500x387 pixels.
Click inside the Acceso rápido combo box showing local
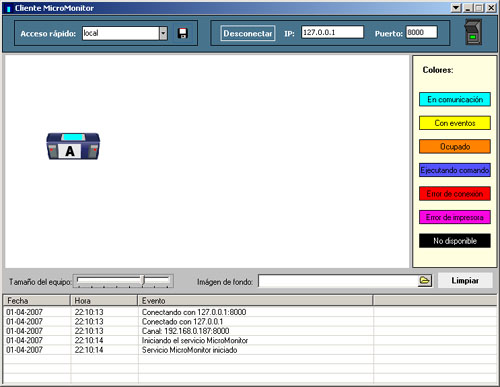121,33
